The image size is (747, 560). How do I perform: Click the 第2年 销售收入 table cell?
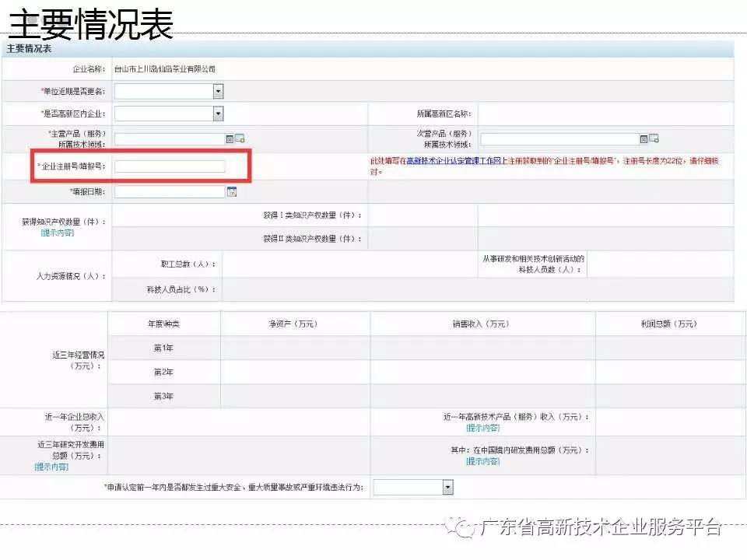point(482,372)
